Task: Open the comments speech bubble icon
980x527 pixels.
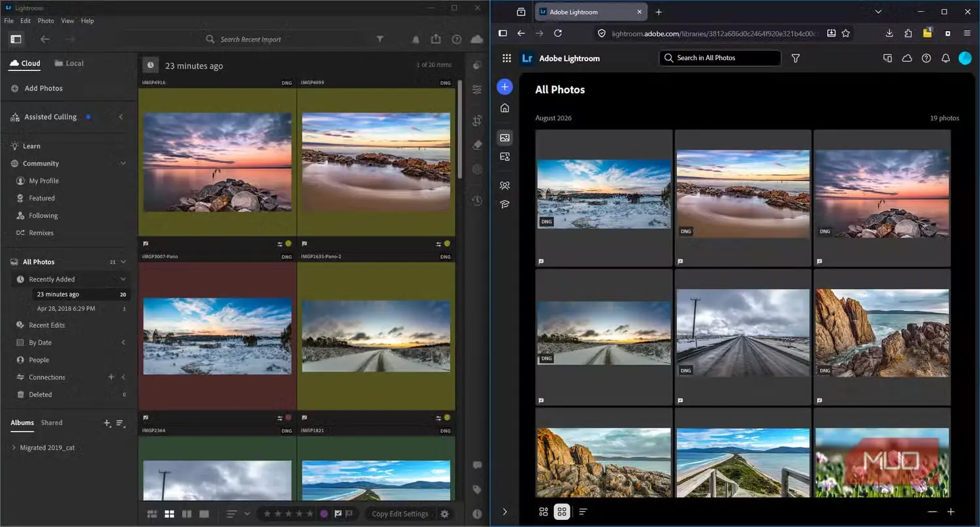Action: tap(478, 465)
